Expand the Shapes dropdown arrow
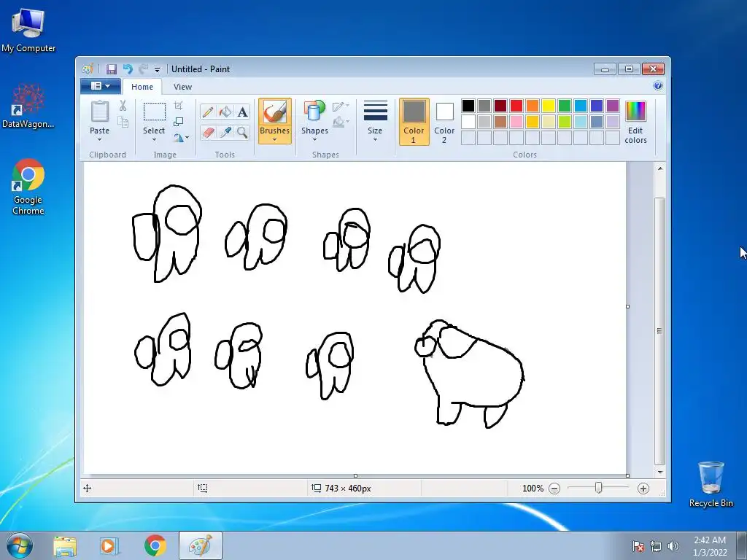Image resolution: width=747 pixels, height=560 pixels. point(314,139)
